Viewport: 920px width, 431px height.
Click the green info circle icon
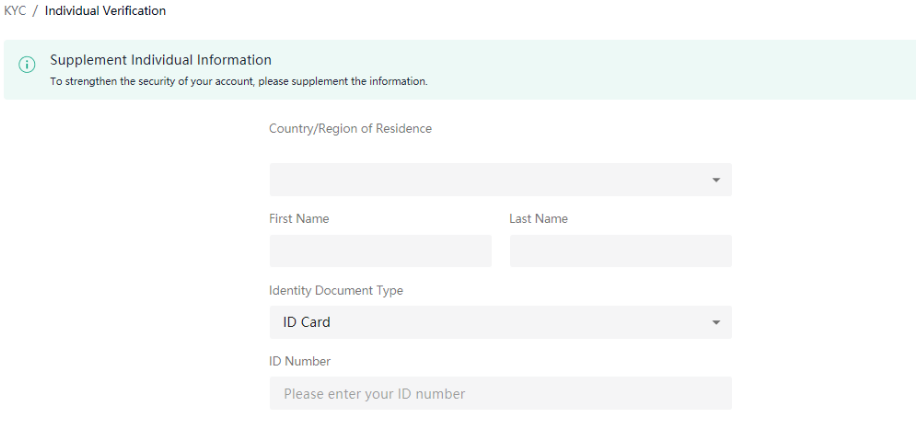(x=27, y=65)
